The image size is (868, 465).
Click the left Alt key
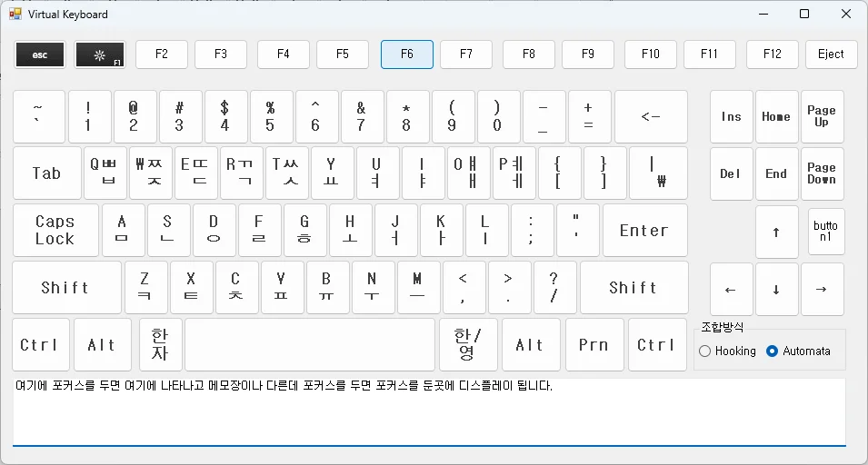tap(103, 344)
